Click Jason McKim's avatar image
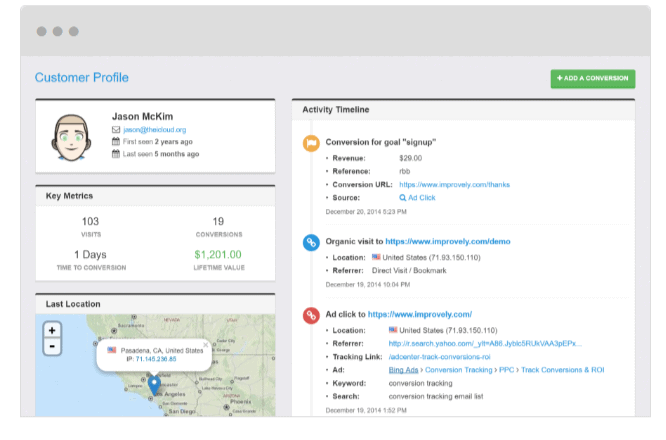Viewport: 666px width, 440px height. click(x=71, y=137)
